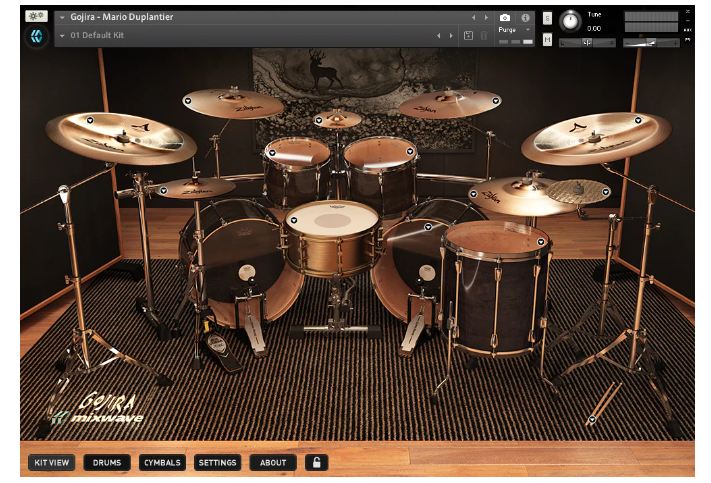
Task: Click the Tune value 0.00 field
Action: coord(594,29)
